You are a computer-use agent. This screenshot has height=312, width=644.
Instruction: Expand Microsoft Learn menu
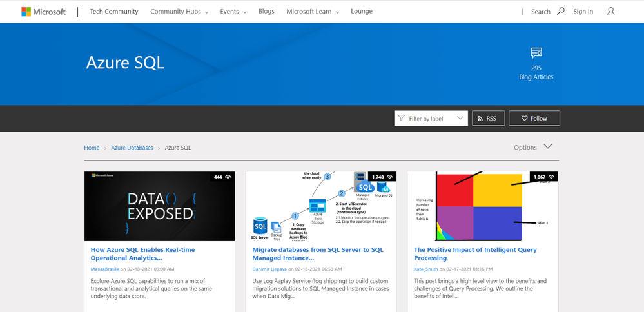313,12
